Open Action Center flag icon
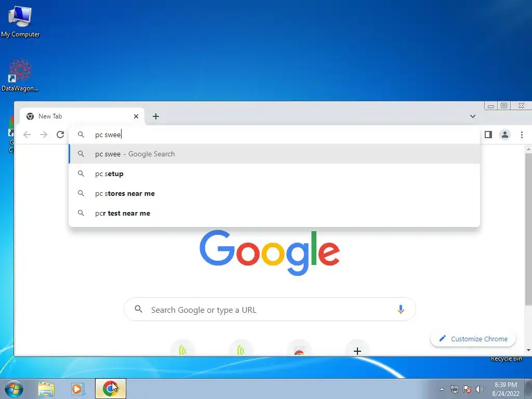This screenshot has height=399, width=532. 467,389
